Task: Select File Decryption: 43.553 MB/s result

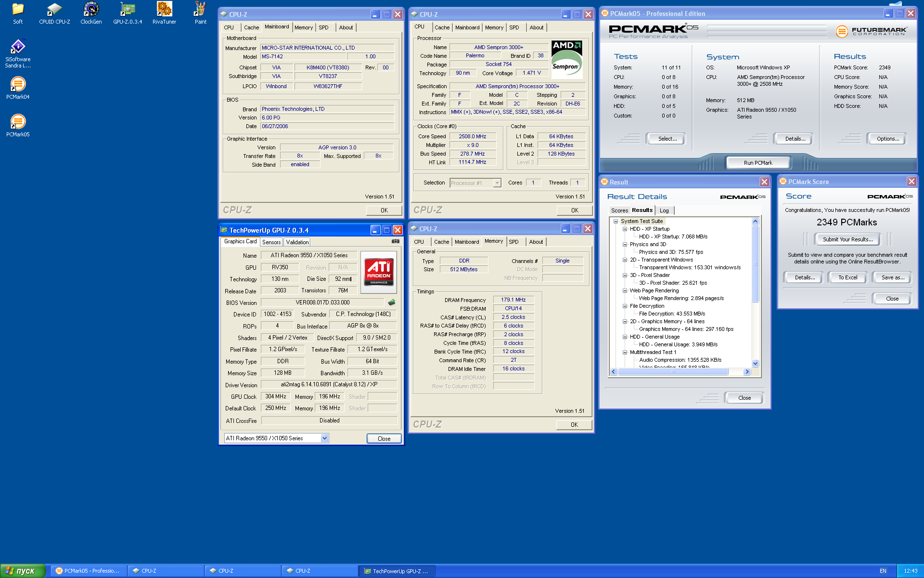Action: tap(672, 314)
